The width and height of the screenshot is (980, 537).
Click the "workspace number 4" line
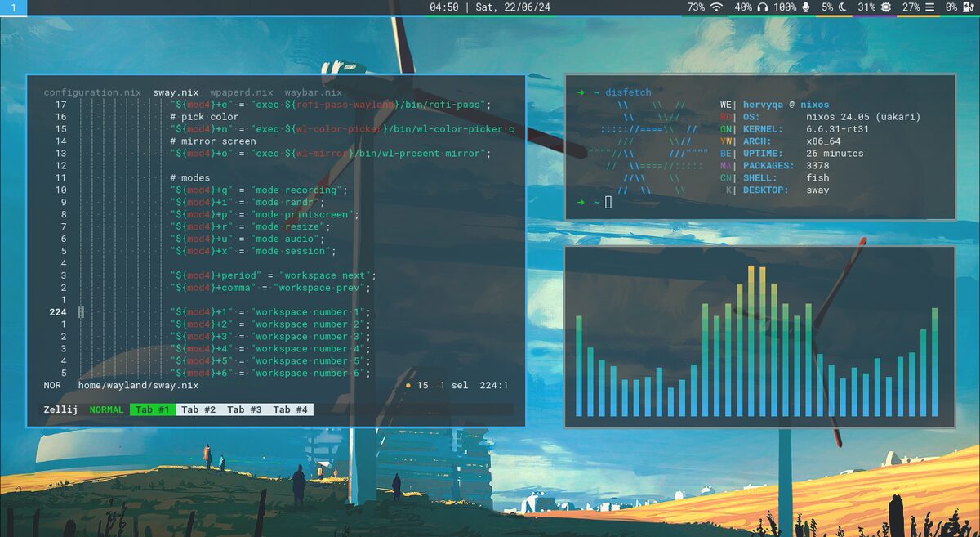click(271, 349)
